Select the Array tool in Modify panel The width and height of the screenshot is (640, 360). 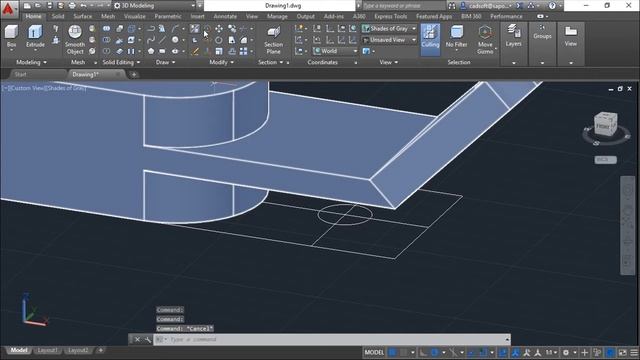coord(243,51)
